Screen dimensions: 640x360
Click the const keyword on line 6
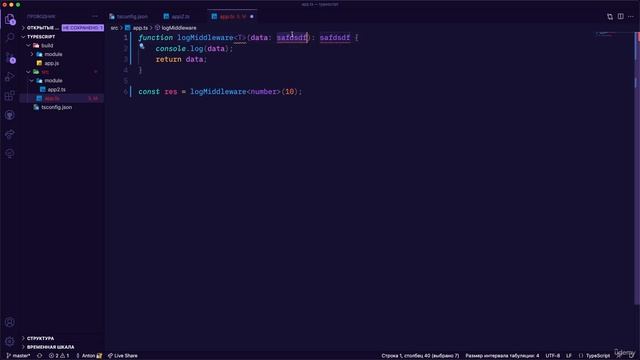pyautogui.click(x=149, y=92)
